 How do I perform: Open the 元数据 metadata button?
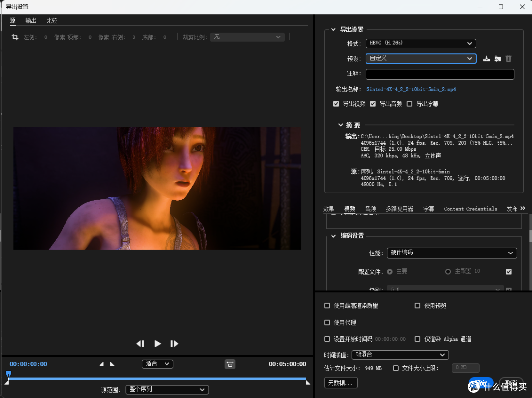[341, 383]
